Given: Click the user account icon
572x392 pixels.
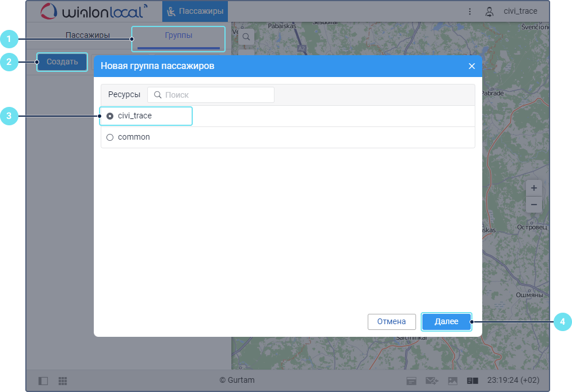Looking at the screenshot, I should 489,11.
